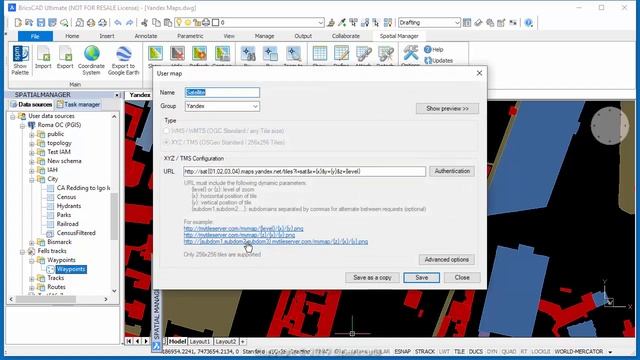
Task: Click the New drawing icon
Action: [18, 22]
